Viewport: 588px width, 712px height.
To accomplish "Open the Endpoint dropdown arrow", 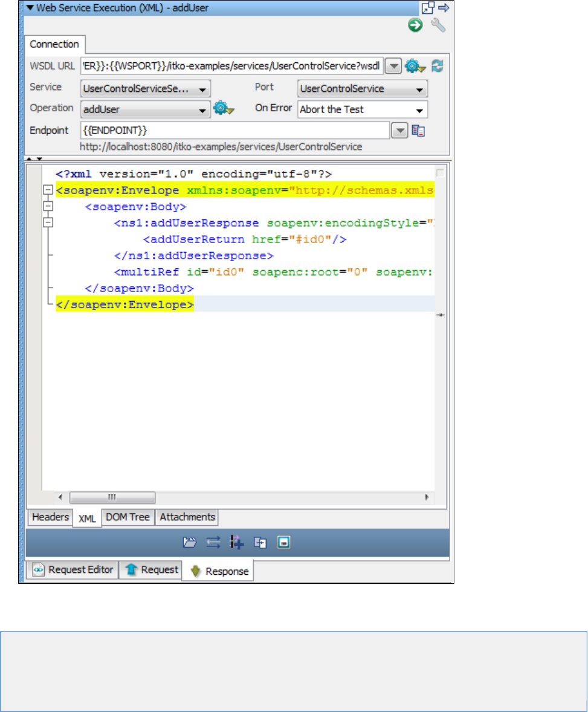I will (399, 131).
